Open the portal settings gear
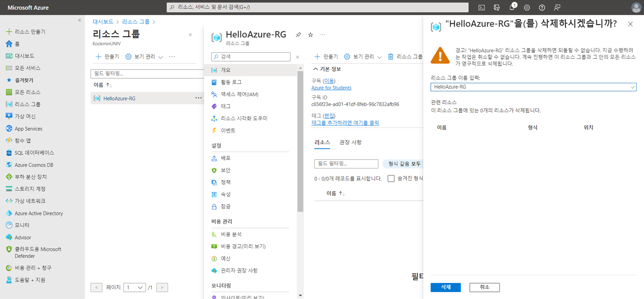This screenshot has width=644, height=299. point(527,7)
